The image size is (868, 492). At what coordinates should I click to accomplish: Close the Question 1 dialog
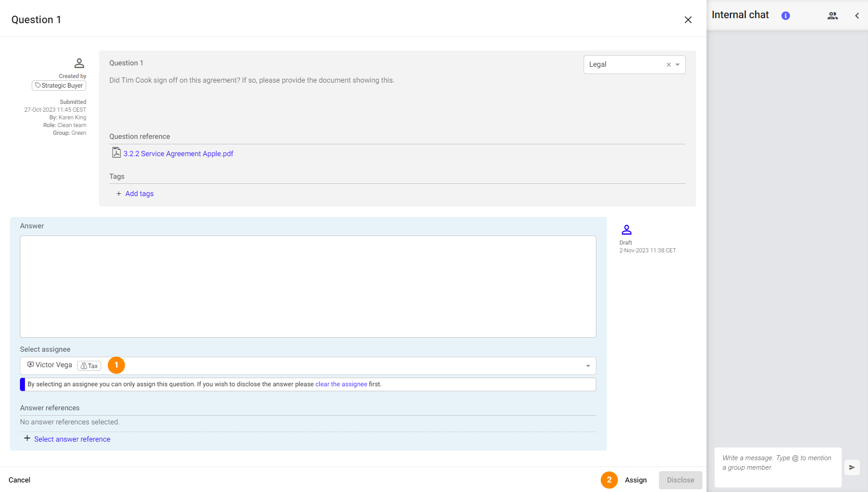click(x=688, y=20)
